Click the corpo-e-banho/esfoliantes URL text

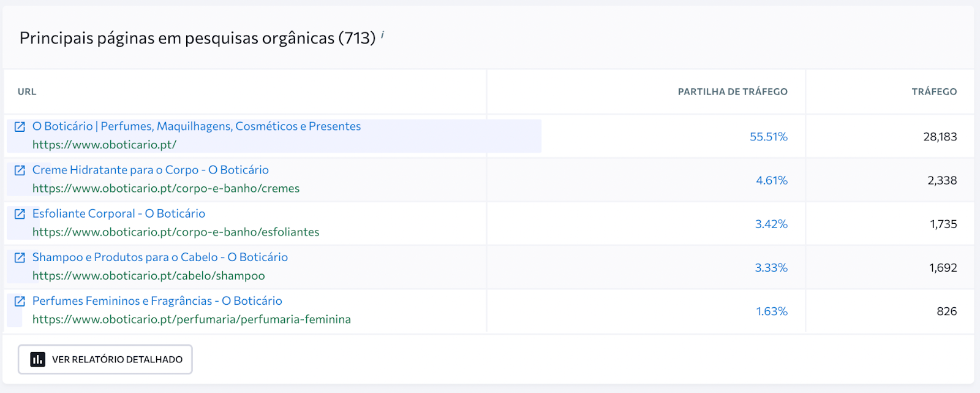coord(176,232)
